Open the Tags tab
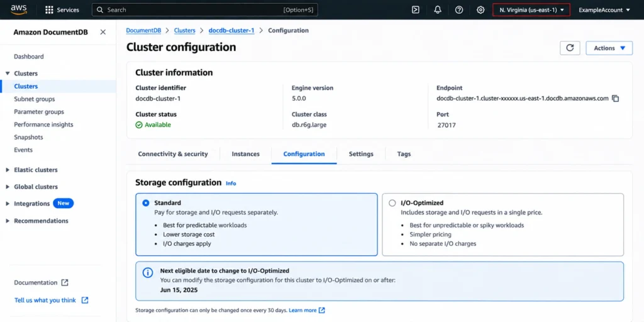The image size is (644, 322). 404,154
